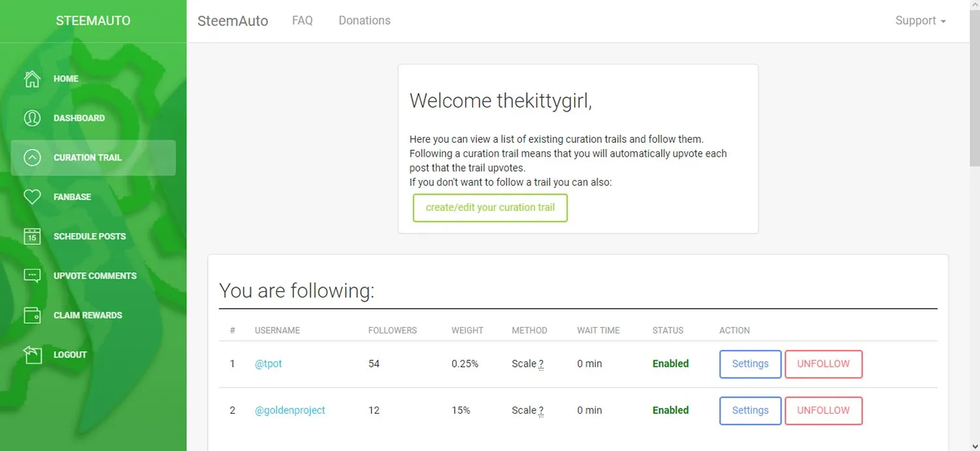
Task: Click the 15% weight value for @goldenproject
Action: [461, 411]
